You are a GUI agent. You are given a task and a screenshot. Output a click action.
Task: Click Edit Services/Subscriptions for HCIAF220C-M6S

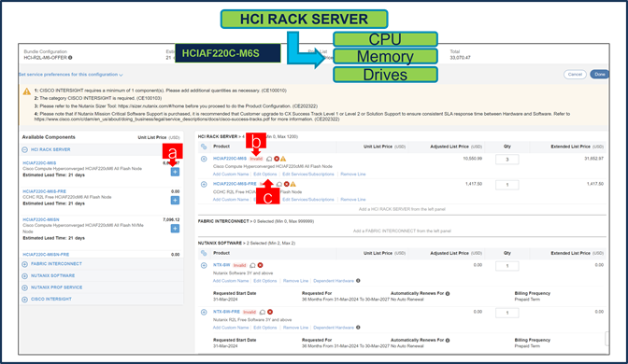308,175
